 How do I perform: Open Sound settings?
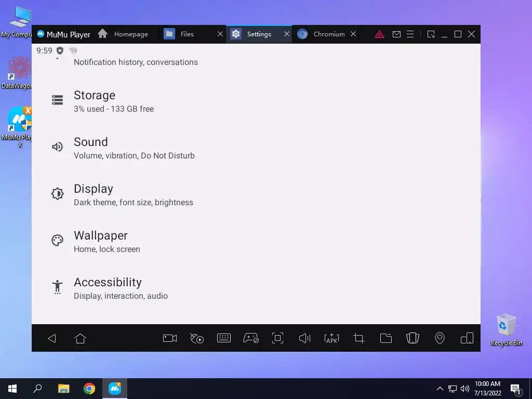(256, 148)
